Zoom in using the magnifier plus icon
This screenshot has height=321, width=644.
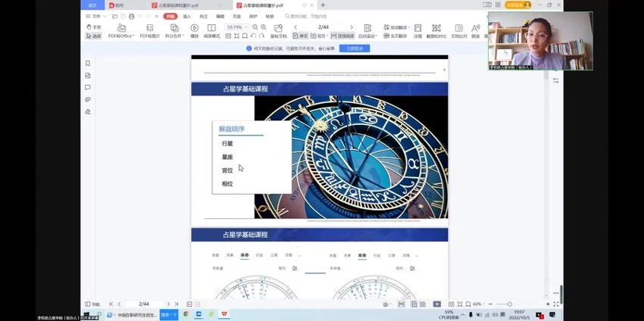264,27
